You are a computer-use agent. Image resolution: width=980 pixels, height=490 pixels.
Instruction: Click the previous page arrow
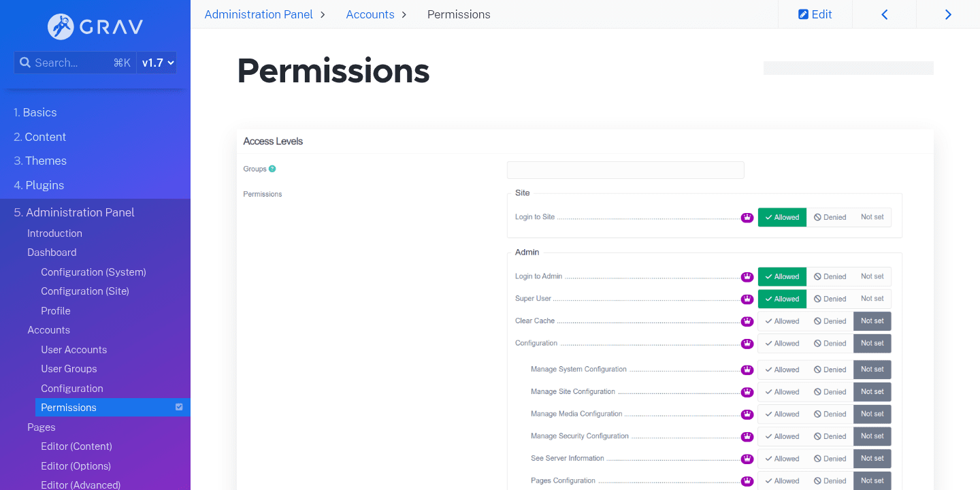coord(884,14)
